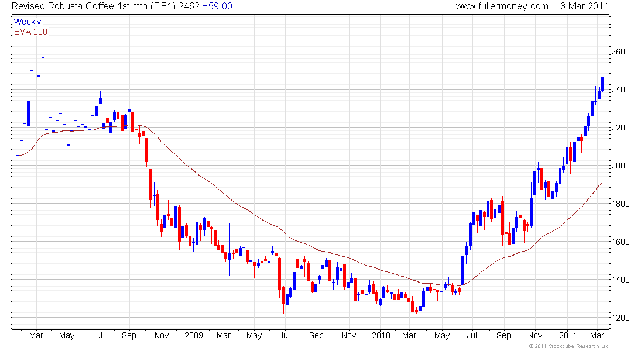Open the www.fullermoney.com link

[502, 6]
